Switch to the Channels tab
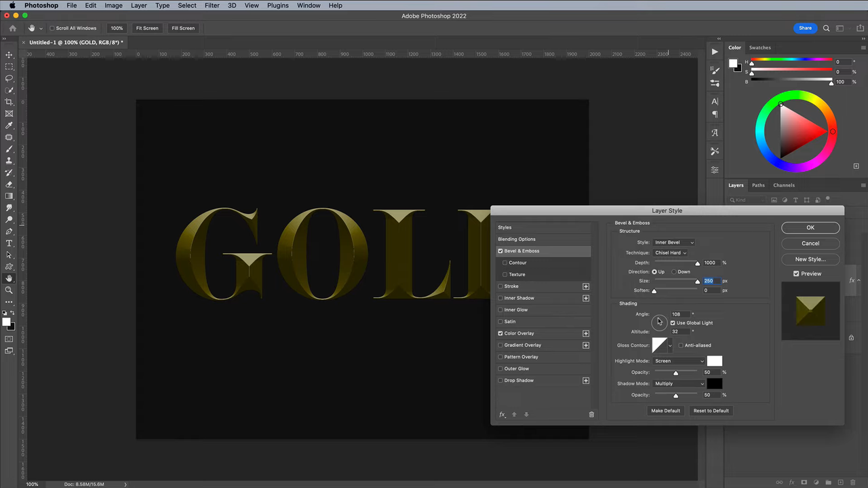Viewport: 868px width, 488px height. click(784, 185)
